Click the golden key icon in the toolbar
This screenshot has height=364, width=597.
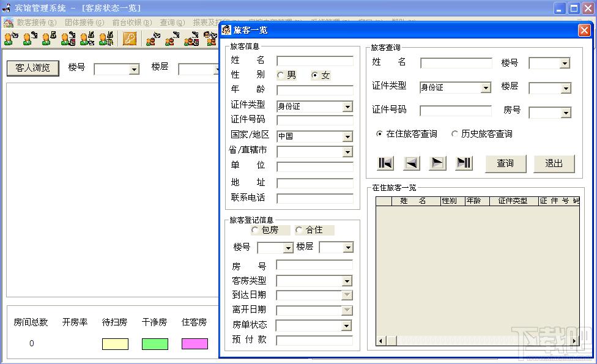pyautogui.click(x=129, y=39)
